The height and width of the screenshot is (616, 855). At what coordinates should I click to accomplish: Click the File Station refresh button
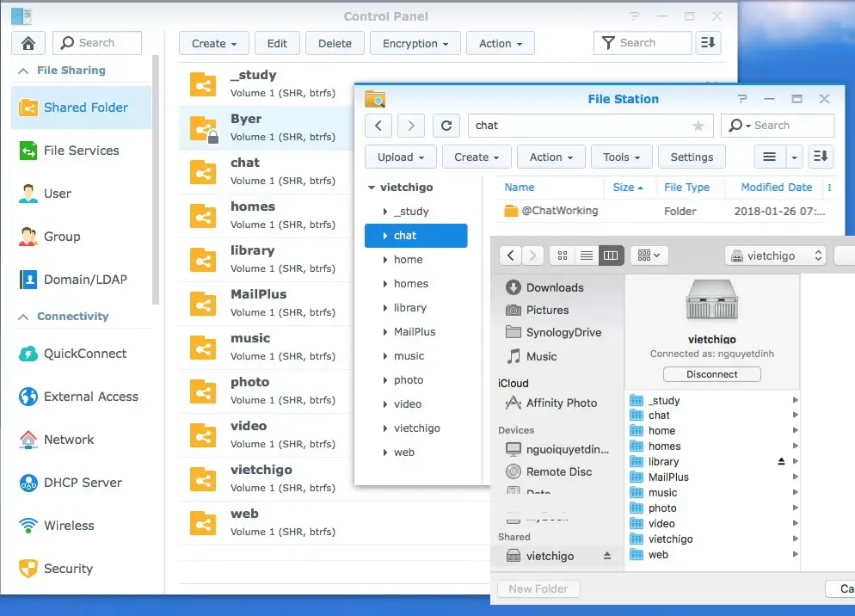pyautogui.click(x=446, y=126)
